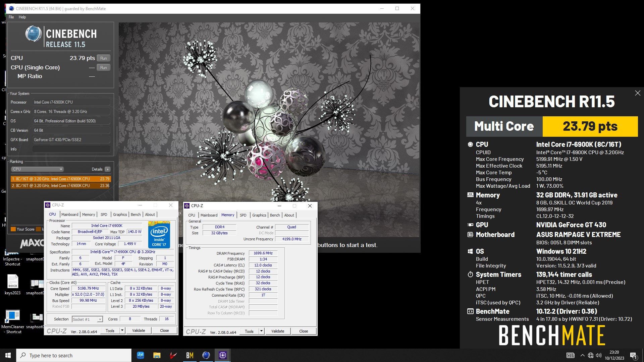
Task: Open the Help menu in Cinebench
Action: [x=22, y=17]
